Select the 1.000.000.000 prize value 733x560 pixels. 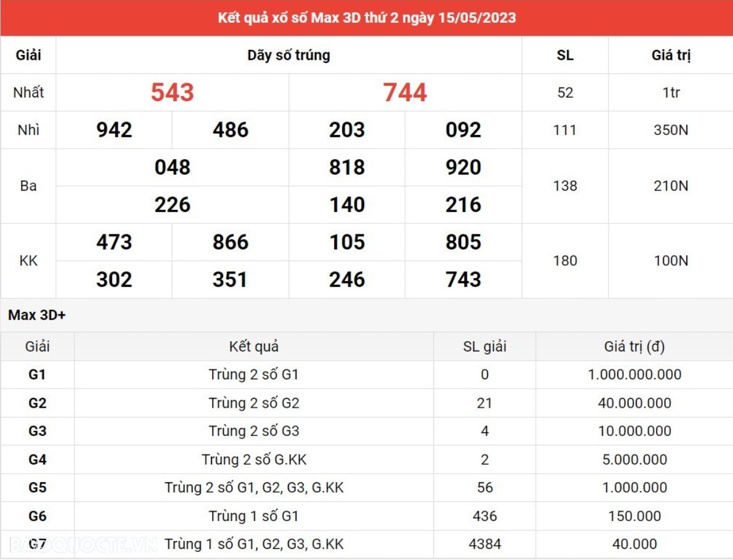click(x=634, y=374)
